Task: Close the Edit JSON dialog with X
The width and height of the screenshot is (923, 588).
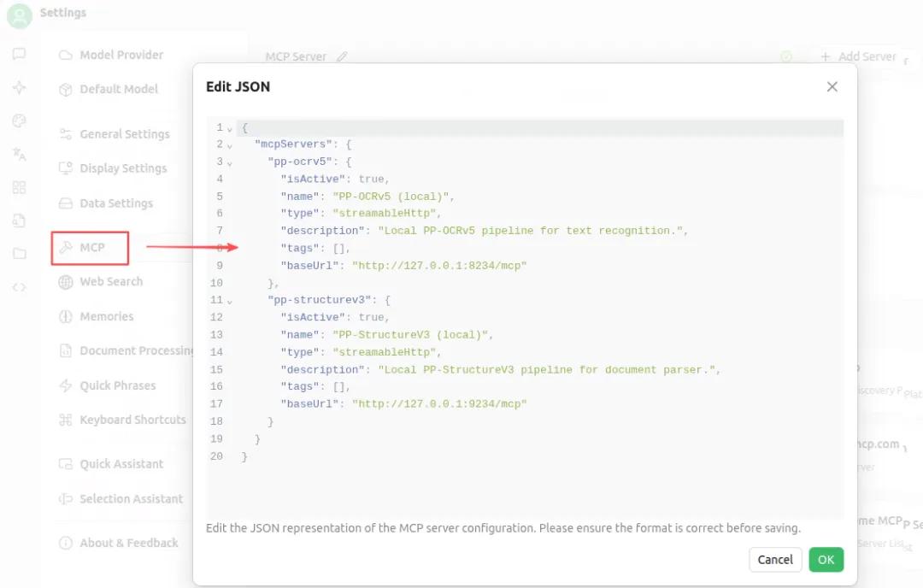Action: 832,86
